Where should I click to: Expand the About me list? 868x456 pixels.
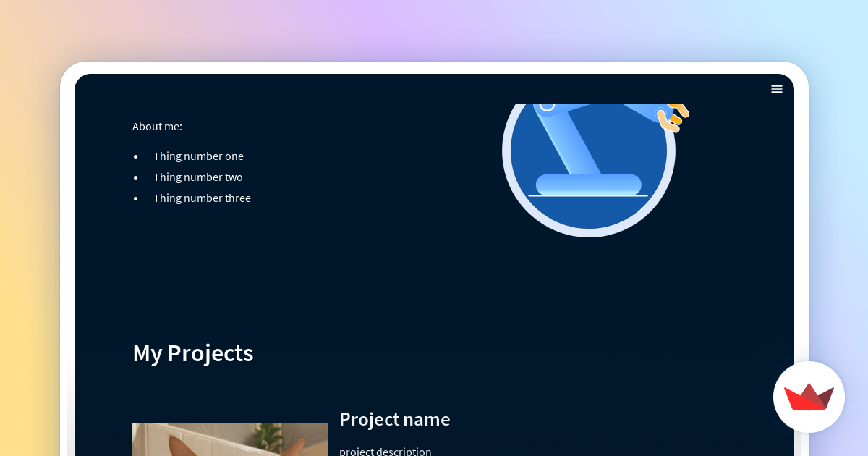point(157,126)
